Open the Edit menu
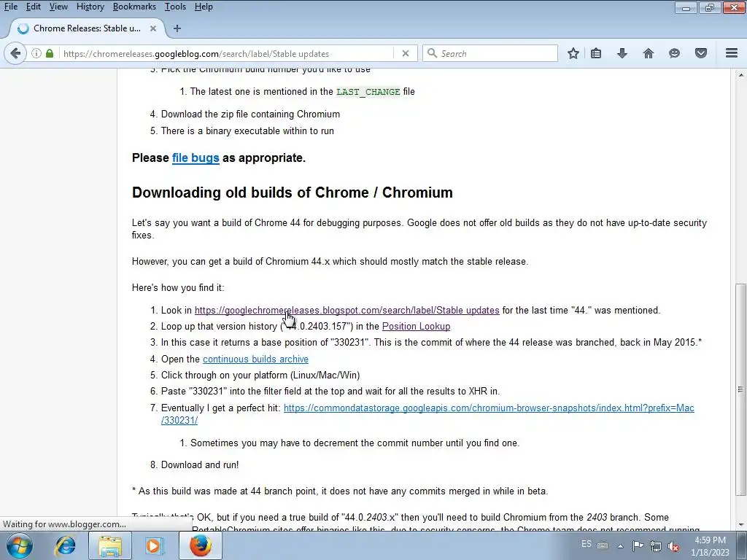The width and height of the screenshot is (747, 560). tap(34, 7)
